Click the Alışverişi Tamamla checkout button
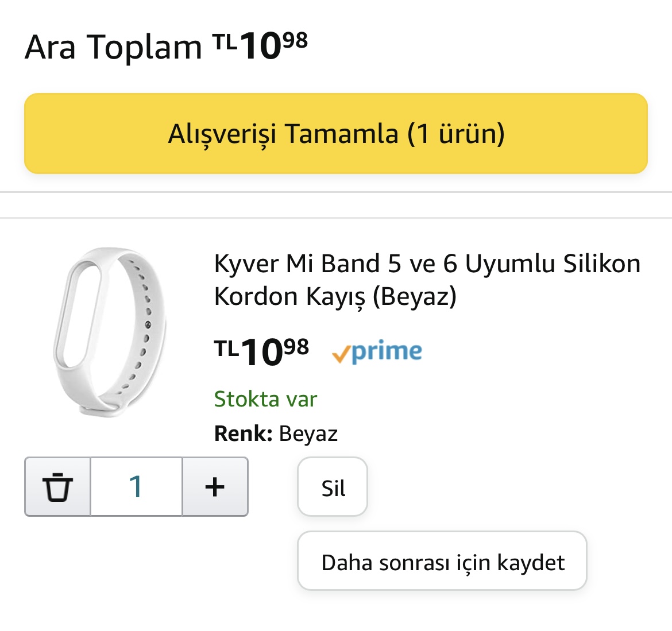The width and height of the screenshot is (672, 631). click(x=335, y=133)
